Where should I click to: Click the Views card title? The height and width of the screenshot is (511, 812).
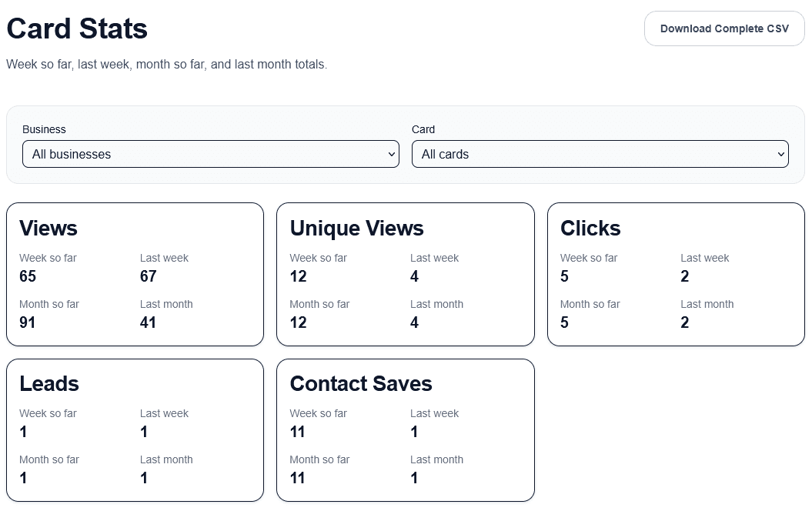[48, 229]
